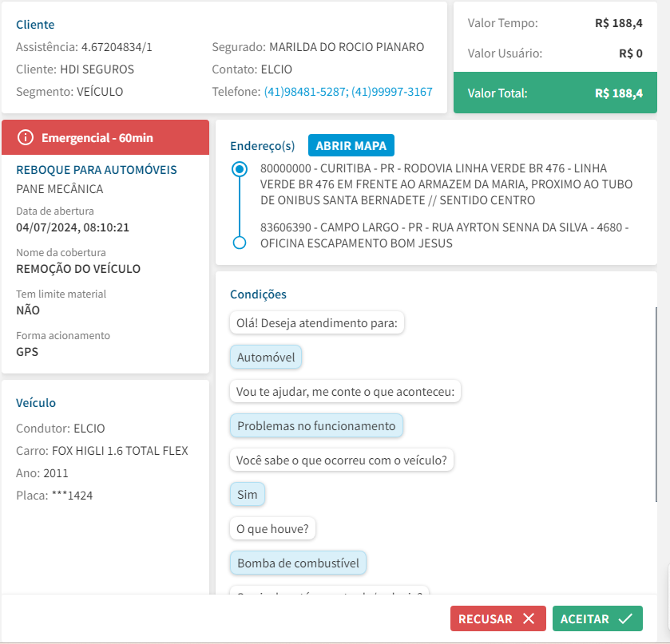670x644 pixels.
Task: Select the origin address filled marker
Action: [x=240, y=169]
